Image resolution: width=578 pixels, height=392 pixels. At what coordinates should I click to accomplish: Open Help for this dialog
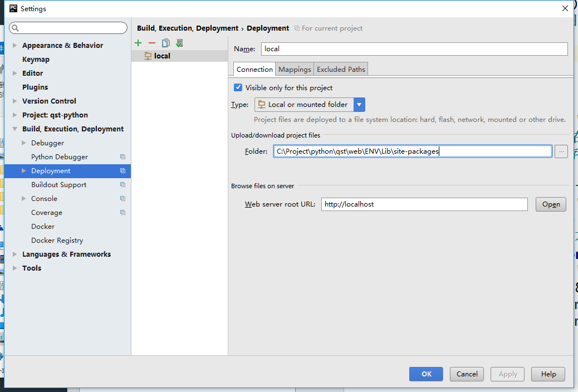point(548,374)
